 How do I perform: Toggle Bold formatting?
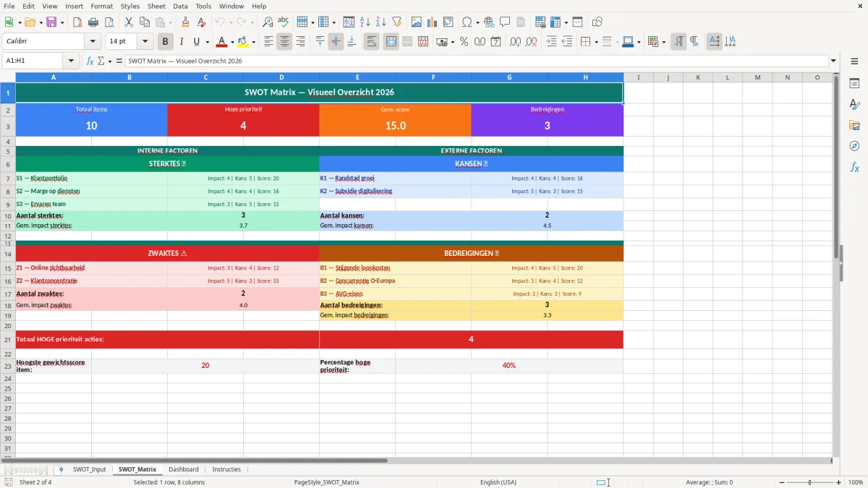click(x=165, y=42)
